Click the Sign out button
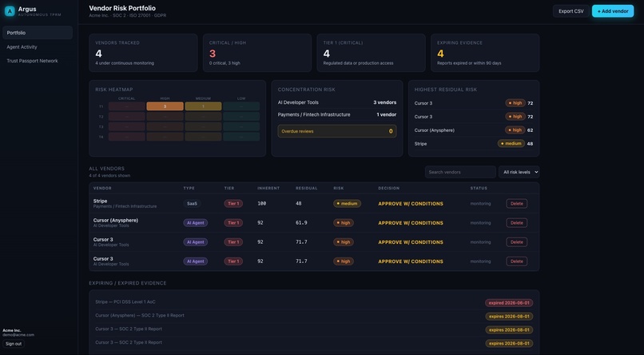 tap(14, 344)
